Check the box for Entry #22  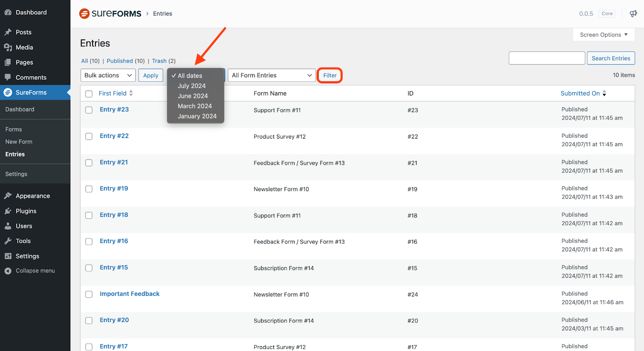[x=89, y=136]
